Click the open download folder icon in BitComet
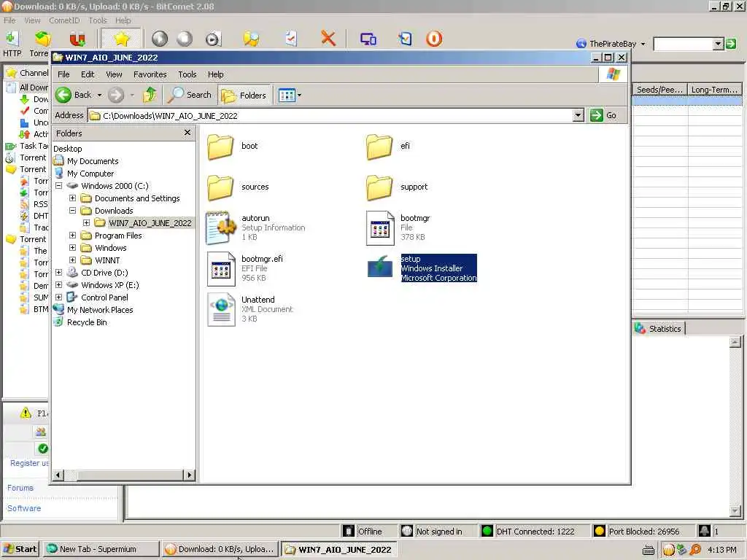 coord(251,39)
